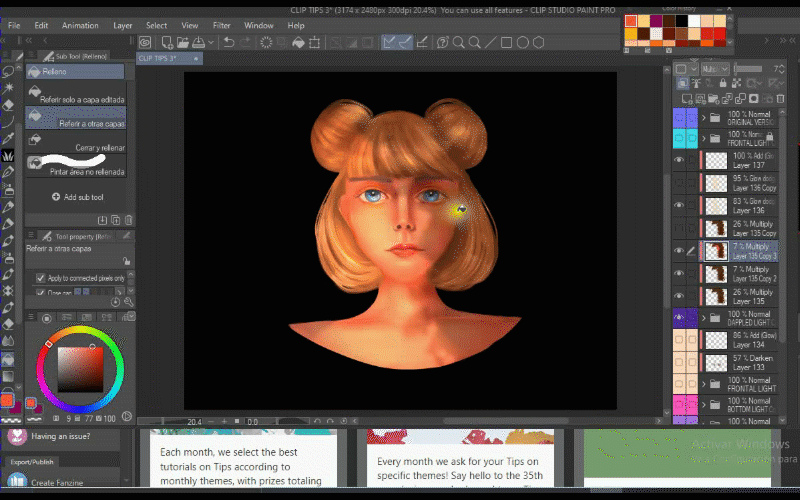The width and height of the screenshot is (800, 500).
Task: Click the 'Add sub tool' button
Action: click(x=77, y=197)
